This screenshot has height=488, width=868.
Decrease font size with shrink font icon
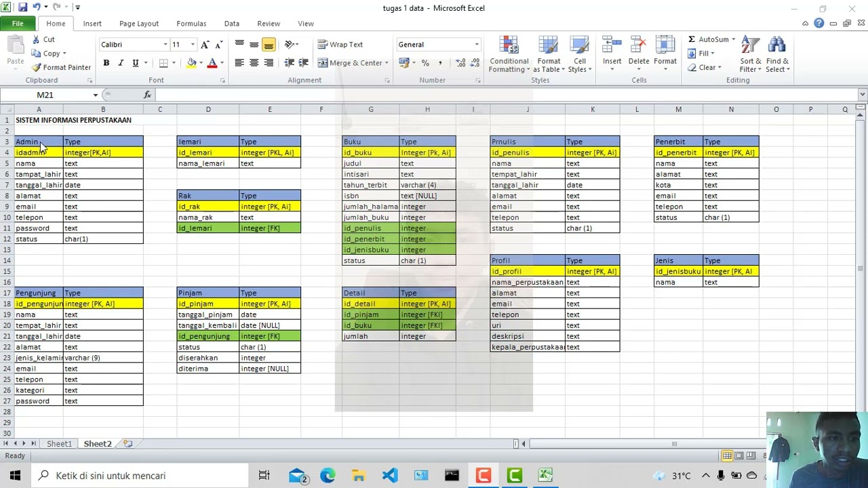[218, 45]
